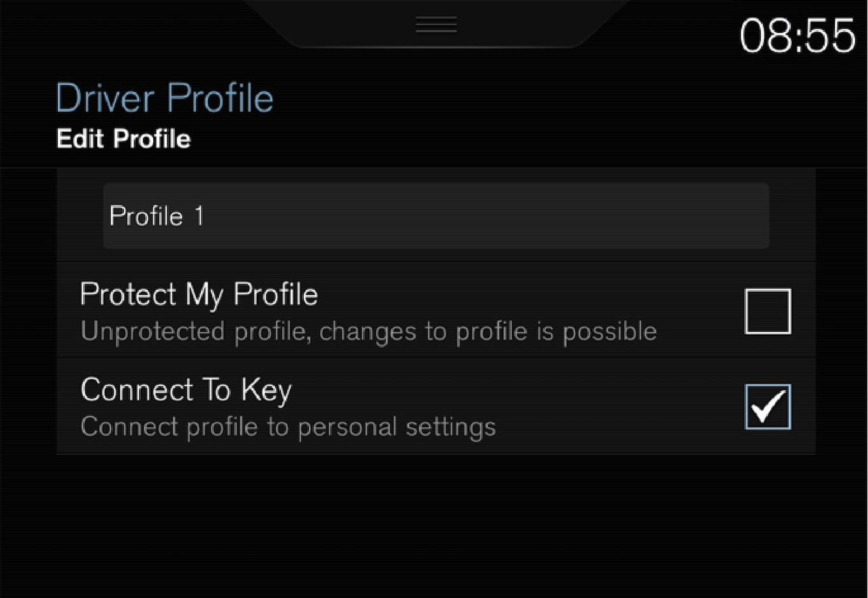Enable the Protect My Profile checkbox
The height and width of the screenshot is (598, 868).
(x=768, y=311)
